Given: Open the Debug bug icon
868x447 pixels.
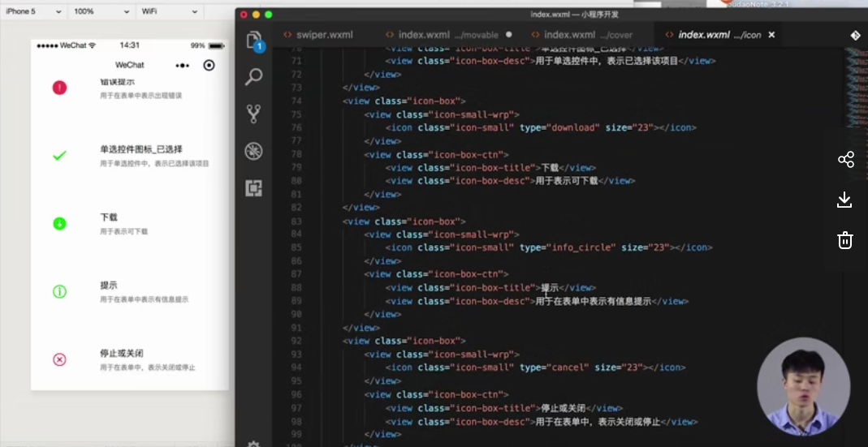Looking at the screenshot, I should 253,151.
